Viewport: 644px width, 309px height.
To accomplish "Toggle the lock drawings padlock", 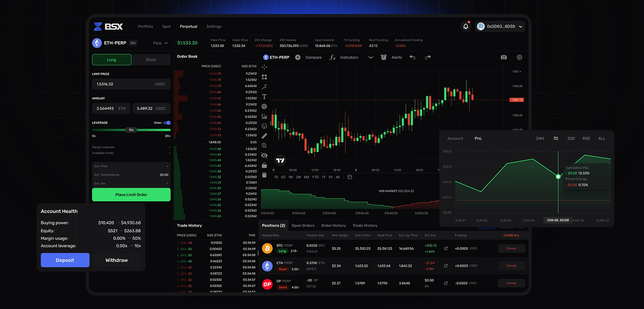I will (264, 165).
